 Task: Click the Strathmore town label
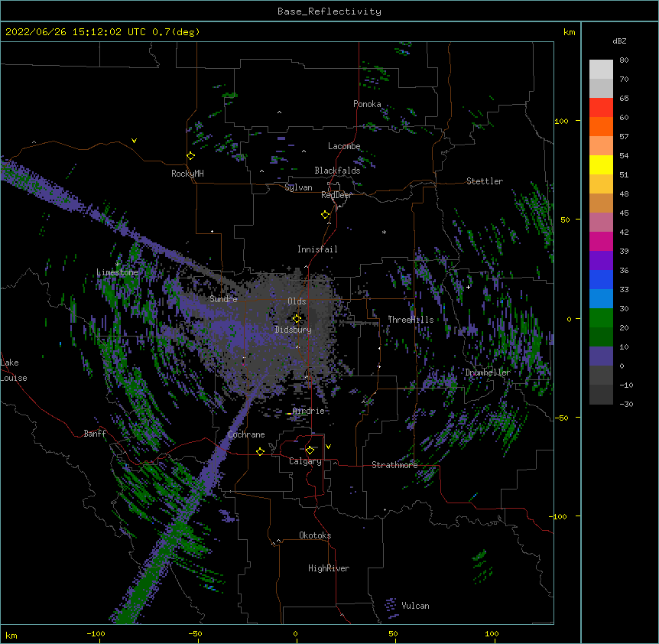(394, 465)
